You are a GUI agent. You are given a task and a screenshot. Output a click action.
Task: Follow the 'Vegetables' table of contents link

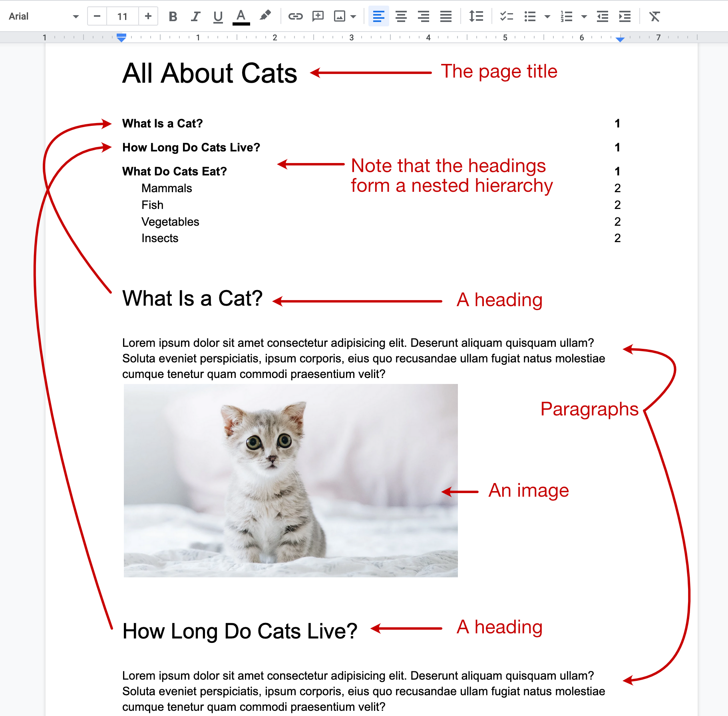(x=170, y=222)
